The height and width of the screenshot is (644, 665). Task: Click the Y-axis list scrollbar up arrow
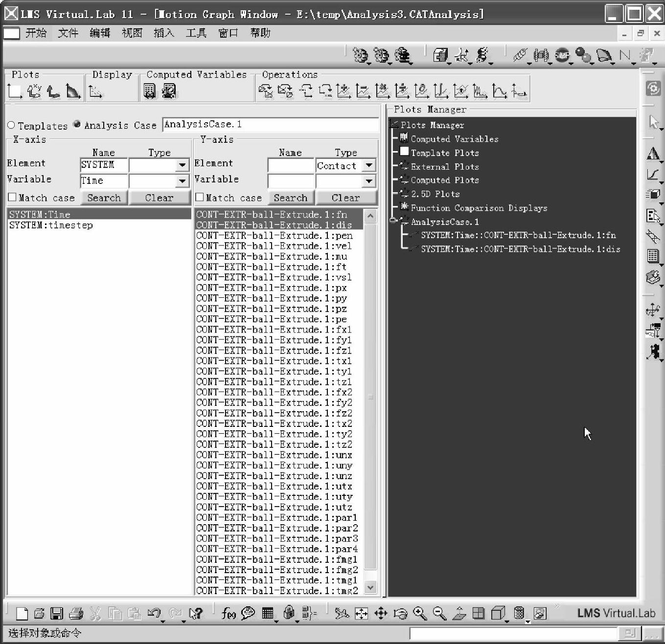(370, 216)
